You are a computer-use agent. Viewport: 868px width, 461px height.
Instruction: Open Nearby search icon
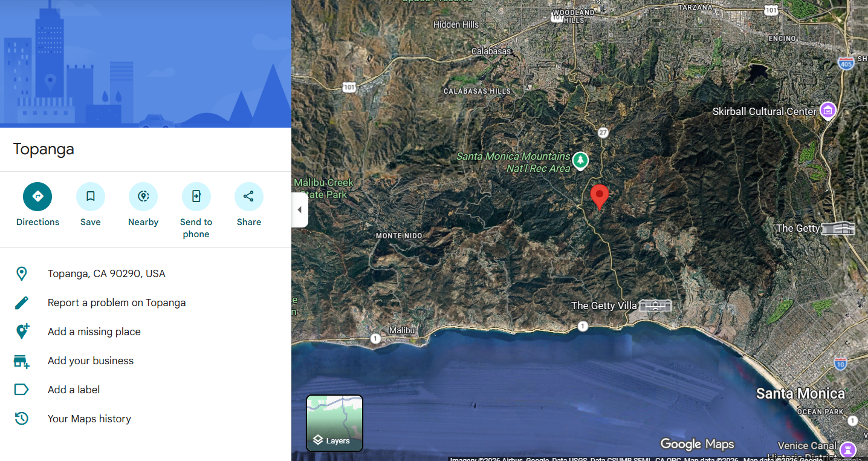143,197
